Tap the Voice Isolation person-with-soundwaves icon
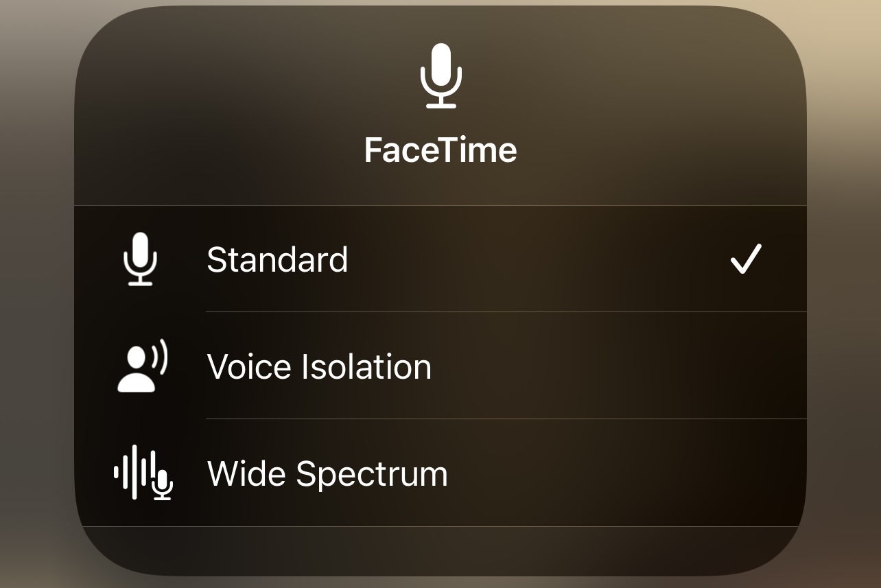The height and width of the screenshot is (588, 881). coord(142,366)
